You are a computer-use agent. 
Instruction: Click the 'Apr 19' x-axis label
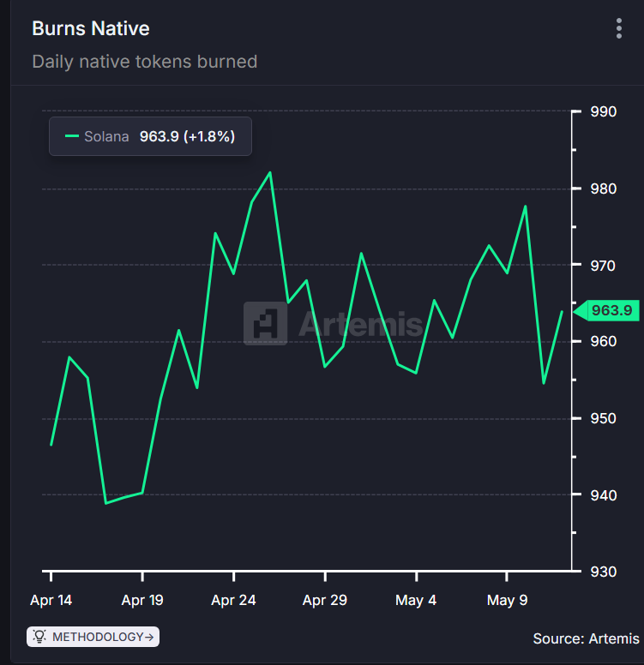pyautogui.click(x=142, y=600)
